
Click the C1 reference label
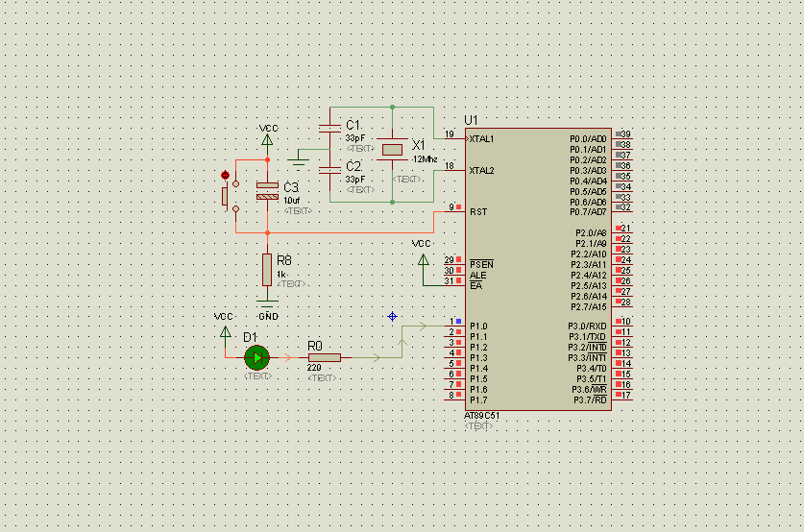tap(353, 125)
